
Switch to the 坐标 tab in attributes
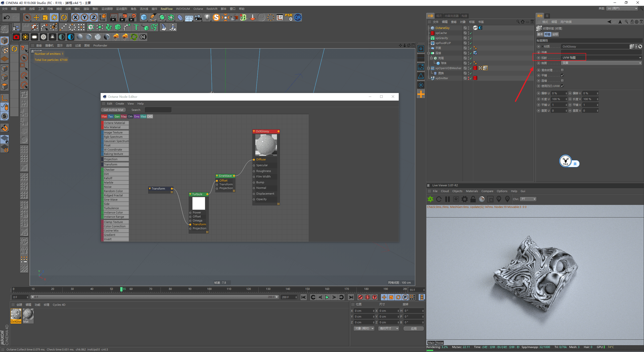click(555, 34)
